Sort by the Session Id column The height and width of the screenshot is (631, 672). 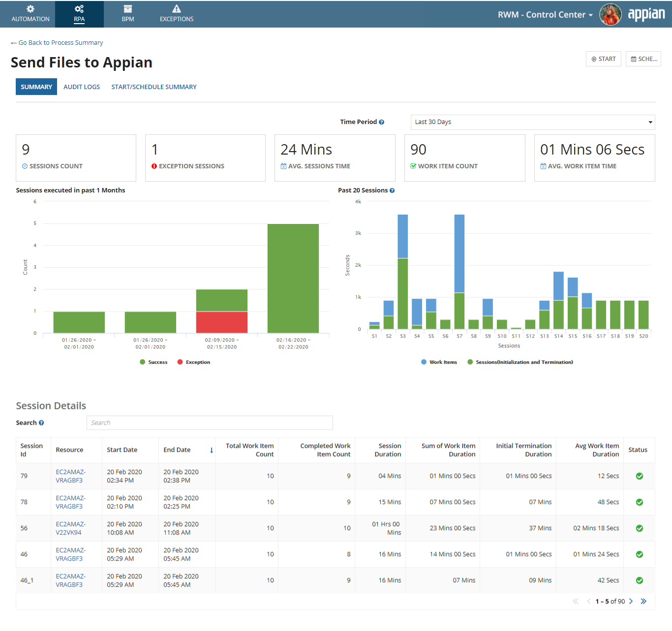(x=31, y=450)
